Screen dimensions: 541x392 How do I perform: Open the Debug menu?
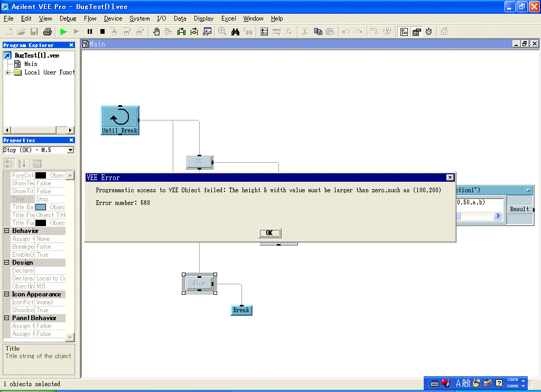pos(68,18)
